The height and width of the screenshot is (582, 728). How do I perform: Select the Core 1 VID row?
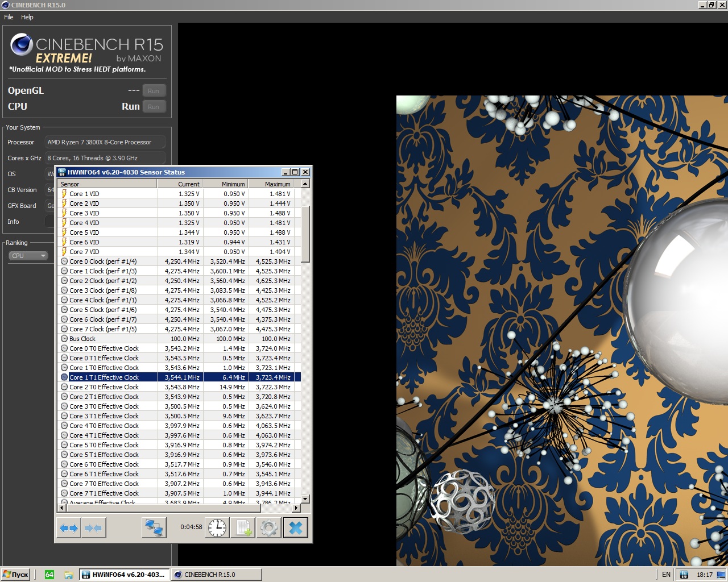pyautogui.click(x=180, y=194)
